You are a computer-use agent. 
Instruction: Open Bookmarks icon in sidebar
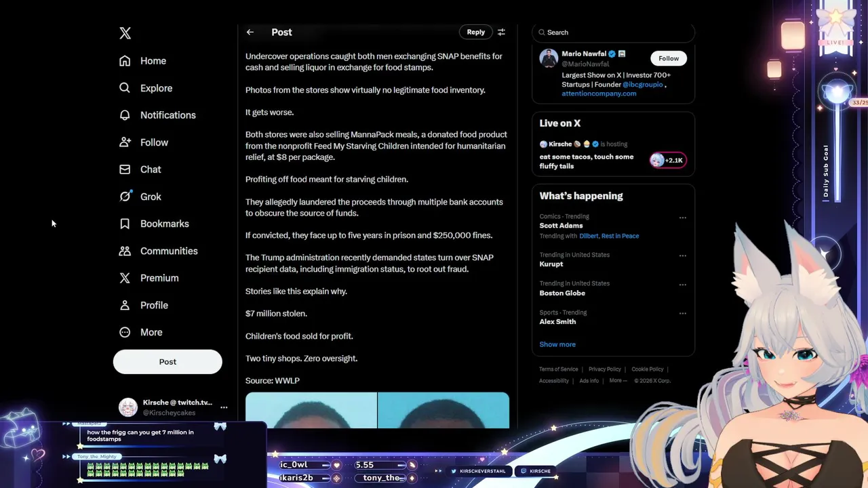[125, 224]
